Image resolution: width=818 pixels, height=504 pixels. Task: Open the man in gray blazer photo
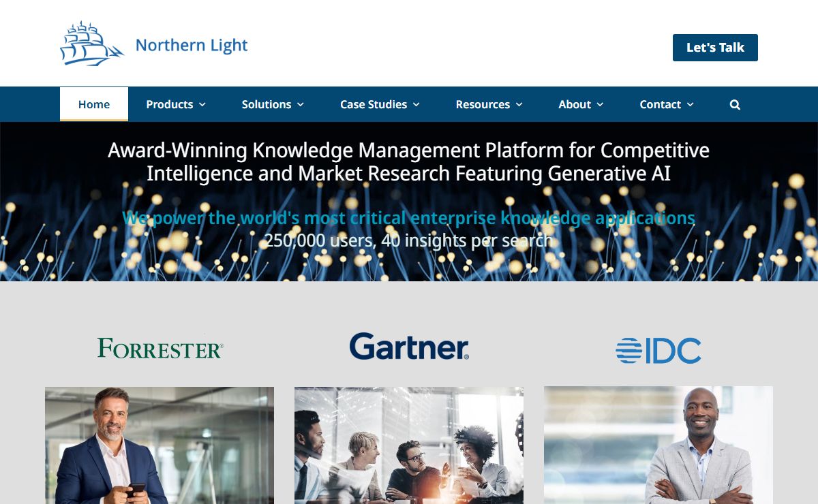[658, 445]
